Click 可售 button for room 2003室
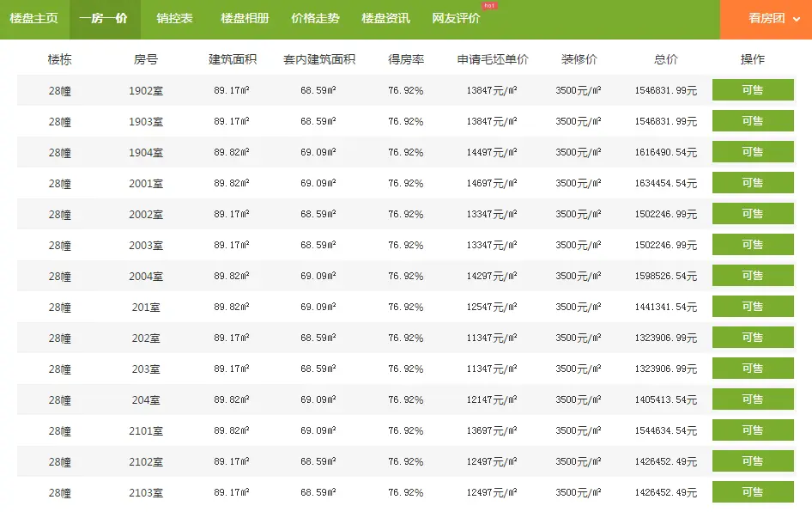Screen dimensions: 812x512 click(753, 245)
